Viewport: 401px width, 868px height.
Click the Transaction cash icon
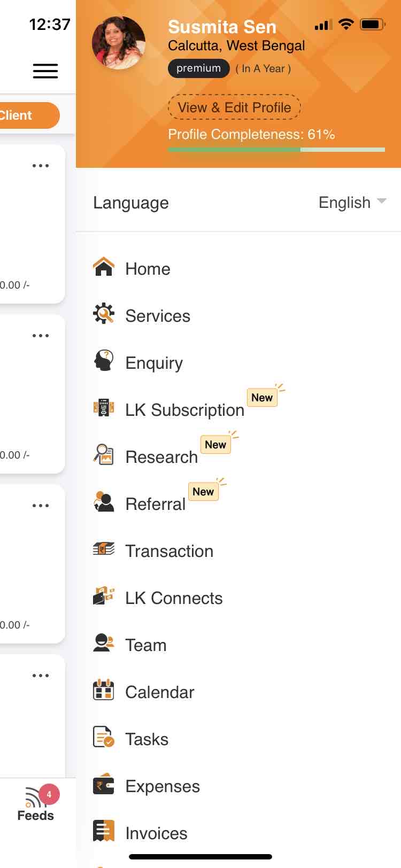(104, 549)
